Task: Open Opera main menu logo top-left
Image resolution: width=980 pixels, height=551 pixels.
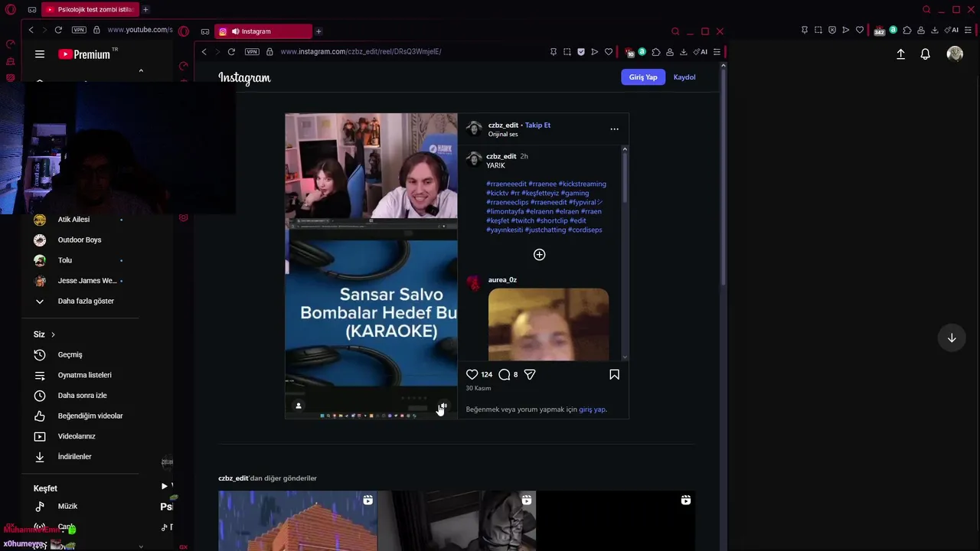Action: coord(11,10)
